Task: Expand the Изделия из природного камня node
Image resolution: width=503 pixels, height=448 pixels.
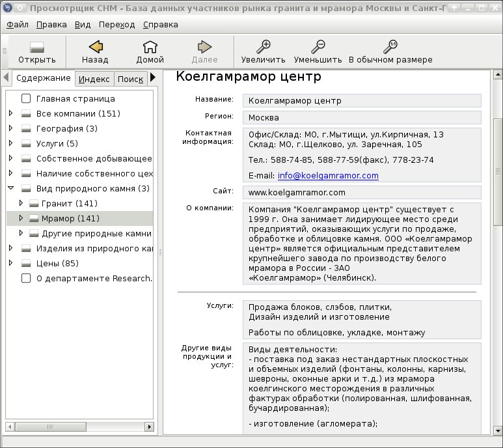Action: [10, 247]
